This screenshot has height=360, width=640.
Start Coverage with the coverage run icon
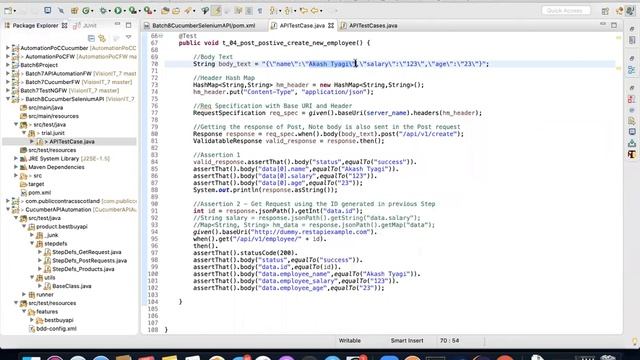pos(132,11)
